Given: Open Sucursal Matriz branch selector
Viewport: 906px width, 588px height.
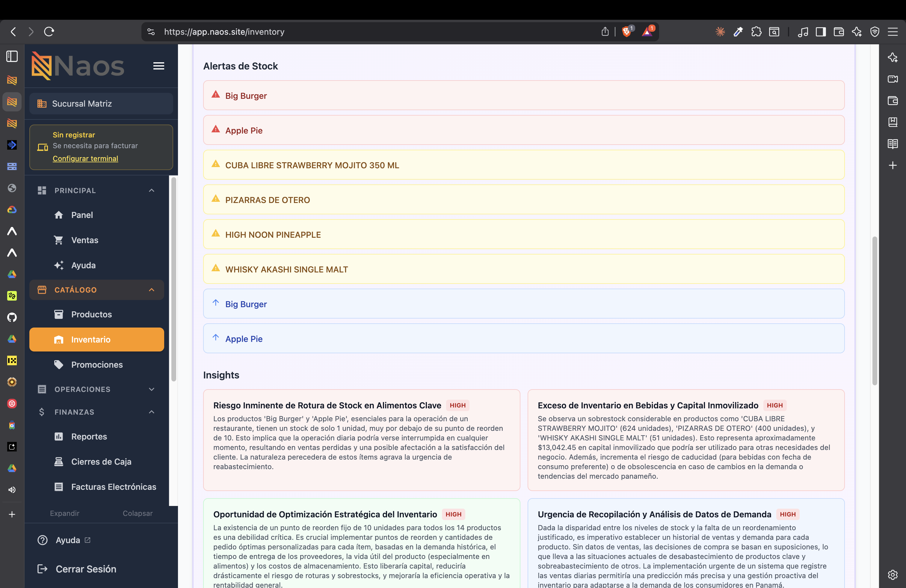Looking at the screenshot, I should (101, 104).
